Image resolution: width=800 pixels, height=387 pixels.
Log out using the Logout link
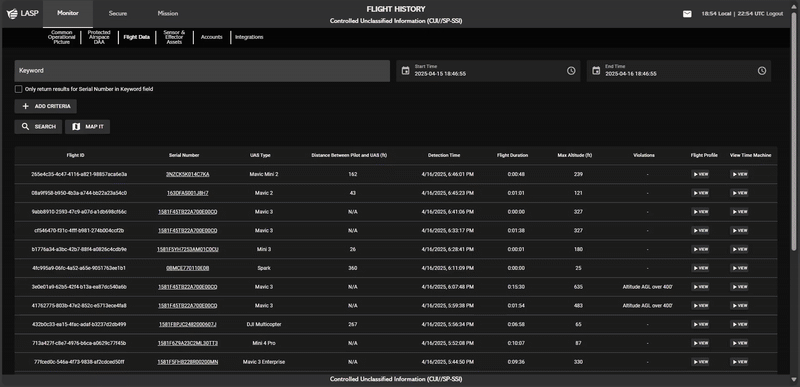tap(774, 14)
